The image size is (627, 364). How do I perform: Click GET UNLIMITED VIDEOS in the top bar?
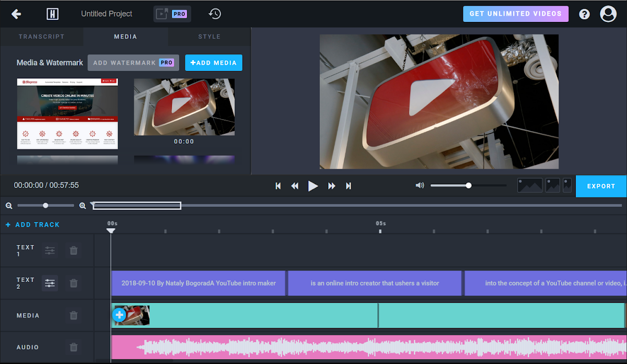tap(515, 14)
